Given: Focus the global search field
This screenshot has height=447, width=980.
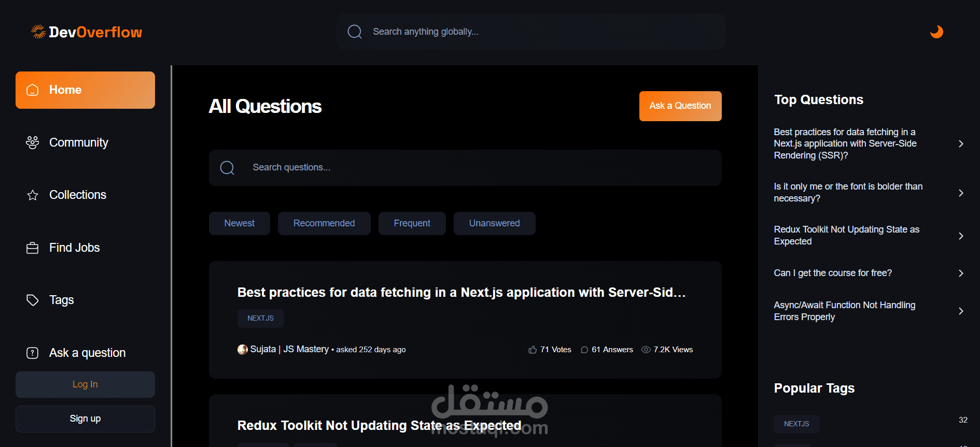Looking at the screenshot, I should pos(531,32).
